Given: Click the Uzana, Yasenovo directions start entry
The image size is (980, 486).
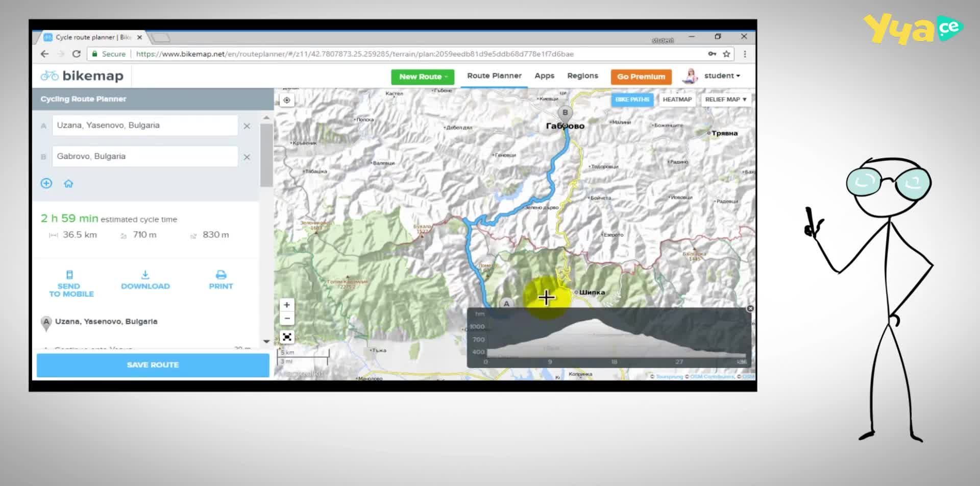Looking at the screenshot, I should tap(106, 322).
